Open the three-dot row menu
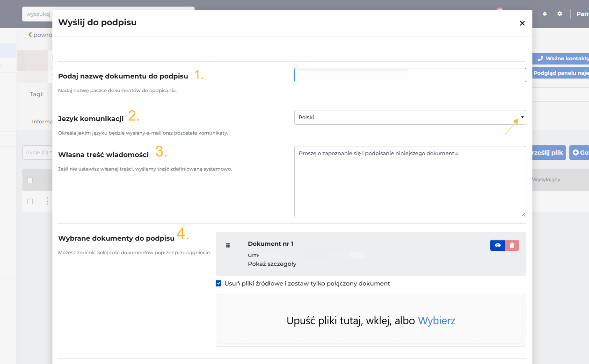589x364 pixels. (x=47, y=201)
